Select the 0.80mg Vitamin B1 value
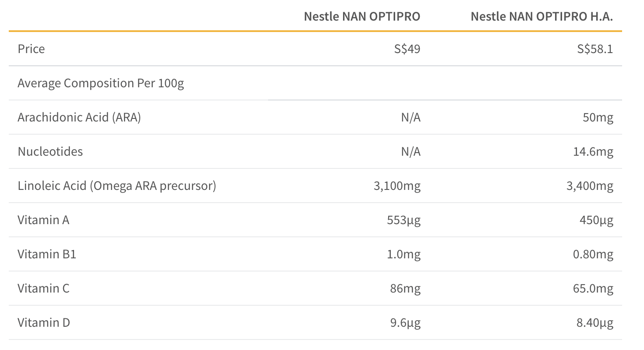 coord(593,254)
